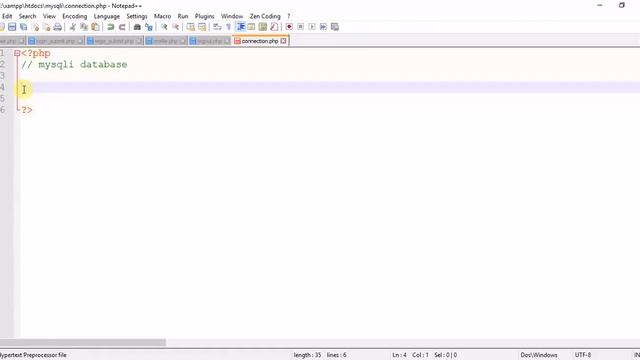The width and height of the screenshot is (640, 360).
Task: Click the '// mysqli database' comment
Action: coord(74,64)
